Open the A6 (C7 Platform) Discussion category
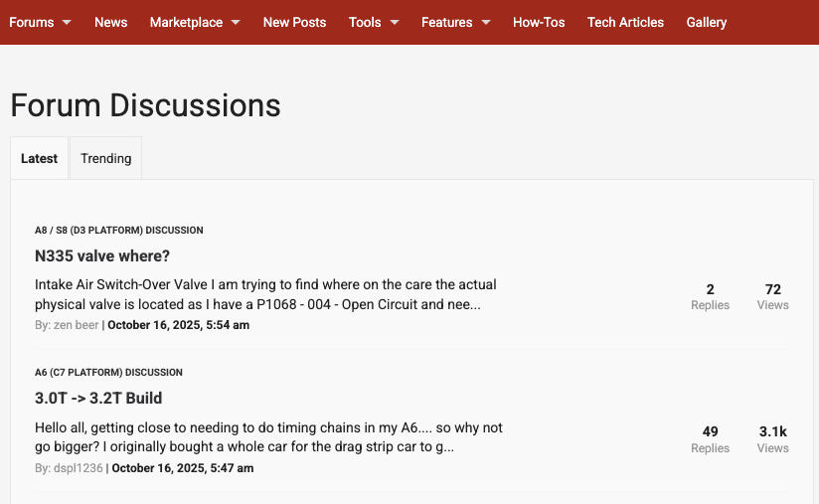The height and width of the screenshot is (504, 819). point(108,372)
